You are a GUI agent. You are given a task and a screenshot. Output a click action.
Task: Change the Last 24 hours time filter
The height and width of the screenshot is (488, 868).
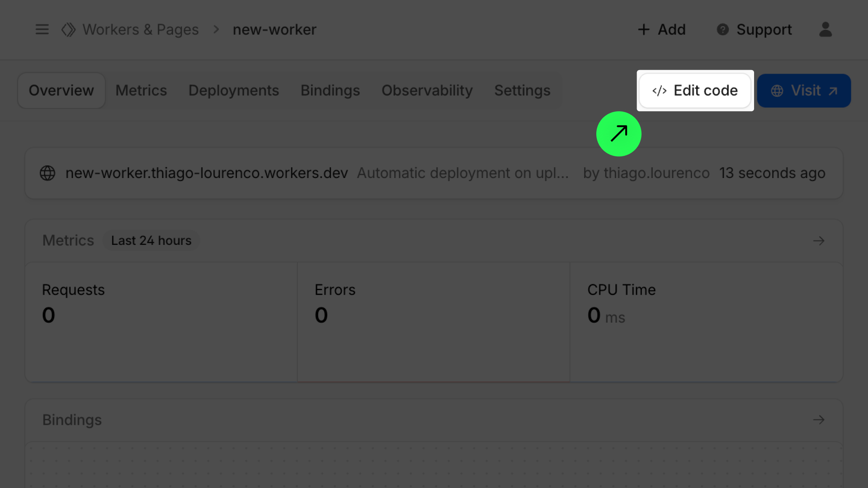pyautogui.click(x=151, y=240)
